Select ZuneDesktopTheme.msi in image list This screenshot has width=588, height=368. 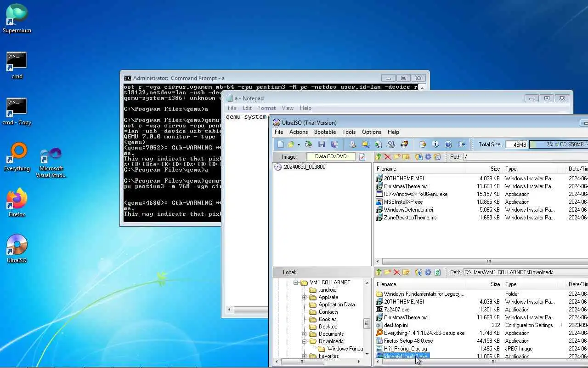click(410, 218)
